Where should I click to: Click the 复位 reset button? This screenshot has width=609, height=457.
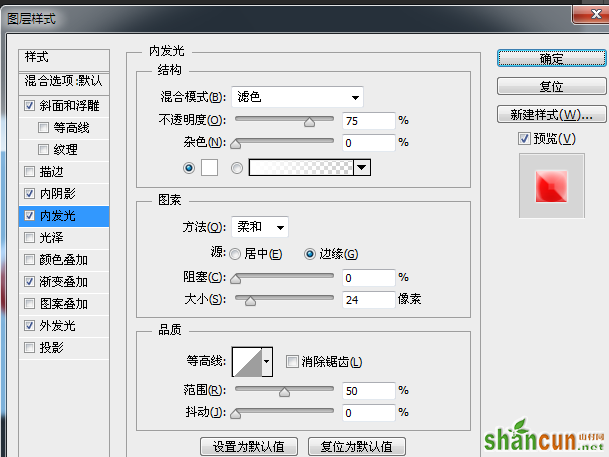click(552, 86)
